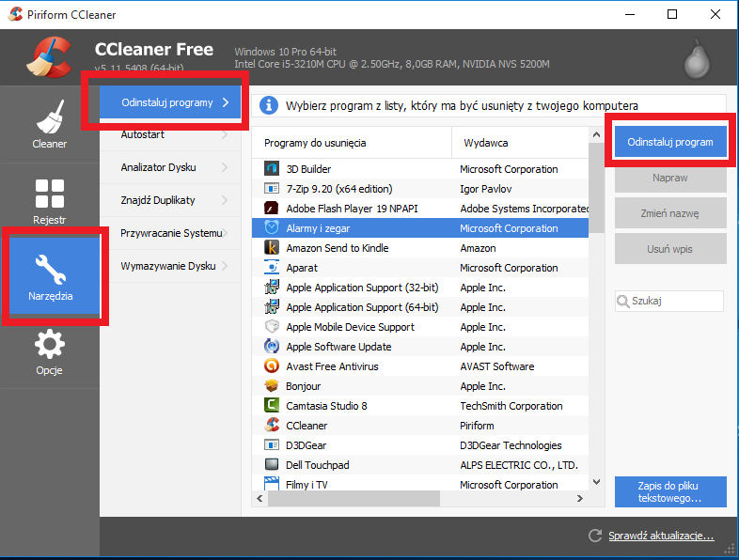Click the Amazon Send to Kindle icon
Viewport: 739px width, 560px height.
272,248
